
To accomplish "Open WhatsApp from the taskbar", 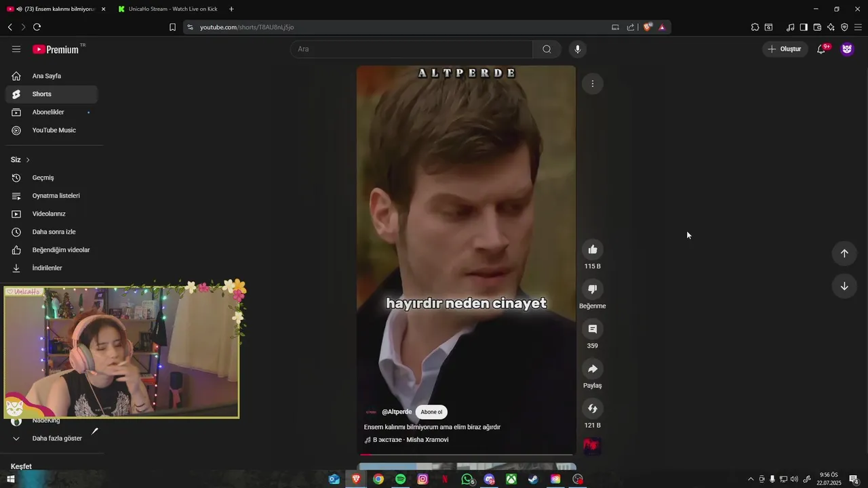I will 467,479.
